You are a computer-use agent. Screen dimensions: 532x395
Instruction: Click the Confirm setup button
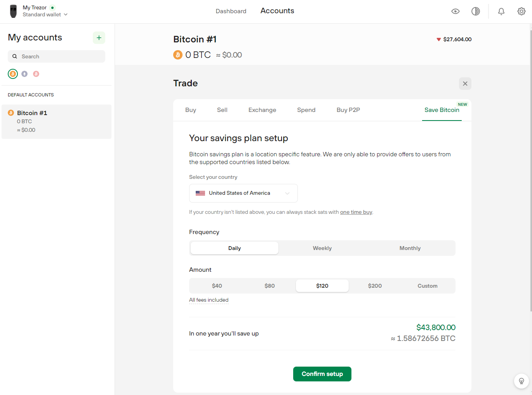[x=322, y=374]
